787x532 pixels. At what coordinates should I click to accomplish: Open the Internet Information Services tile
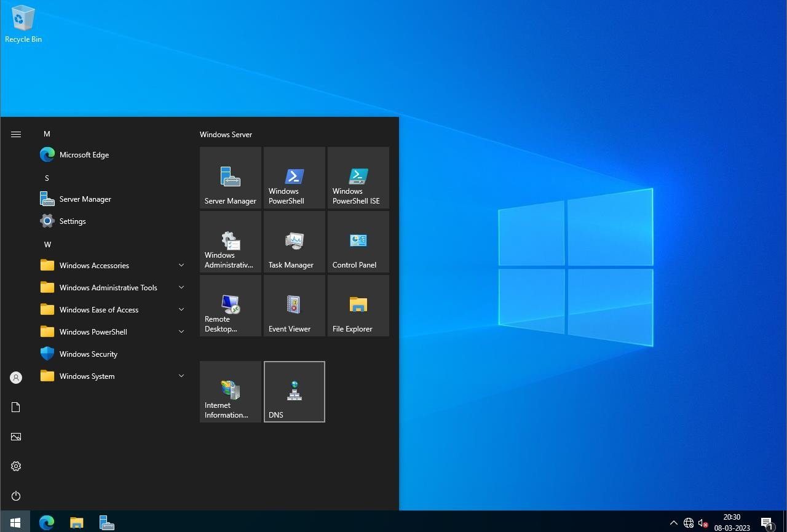(231, 392)
